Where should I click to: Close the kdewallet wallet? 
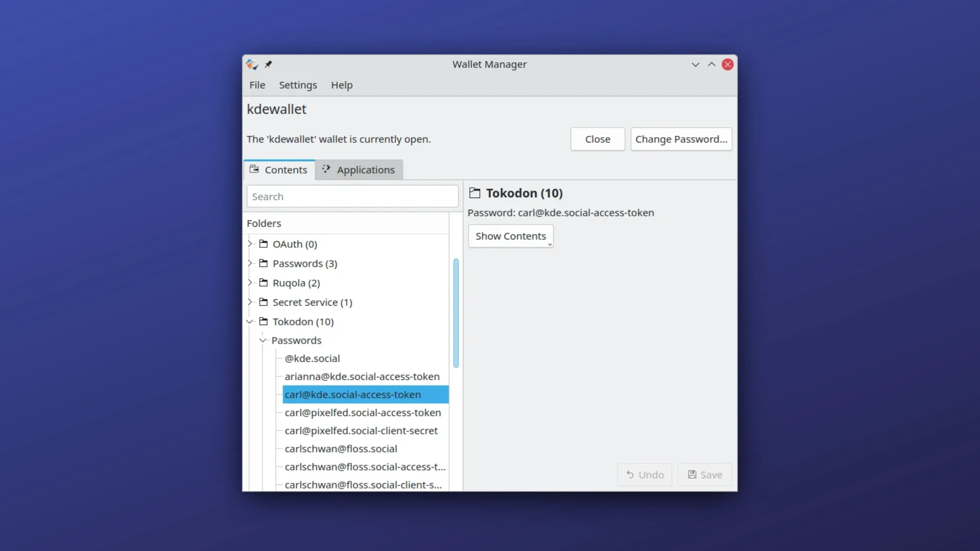point(597,139)
